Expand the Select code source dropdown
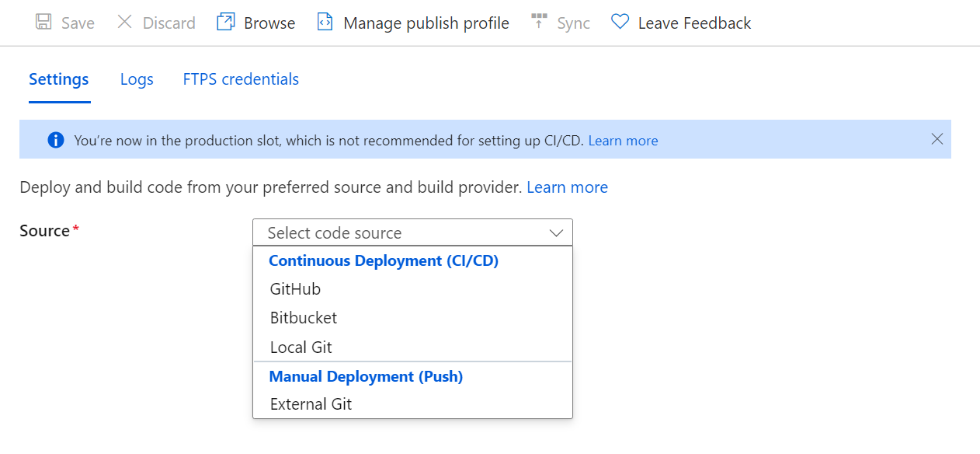 coord(412,232)
